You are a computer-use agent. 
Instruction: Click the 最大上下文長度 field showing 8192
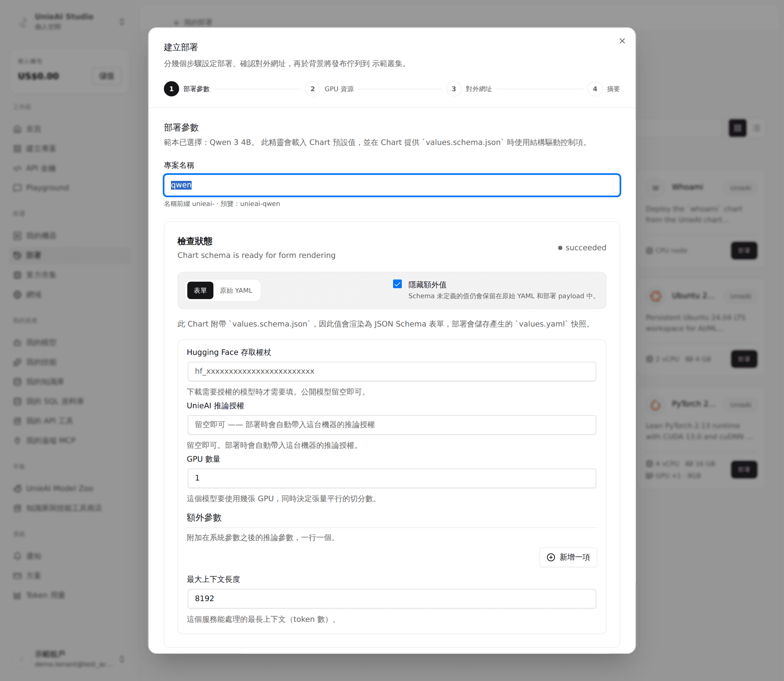(392, 599)
